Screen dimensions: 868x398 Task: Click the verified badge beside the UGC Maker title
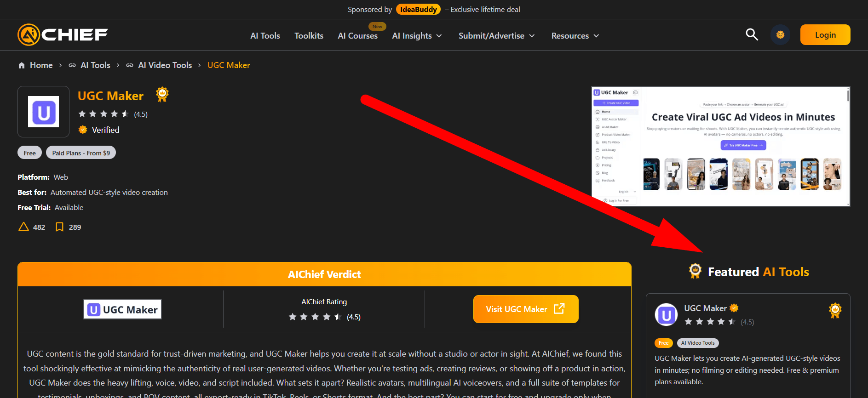pyautogui.click(x=162, y=94)
